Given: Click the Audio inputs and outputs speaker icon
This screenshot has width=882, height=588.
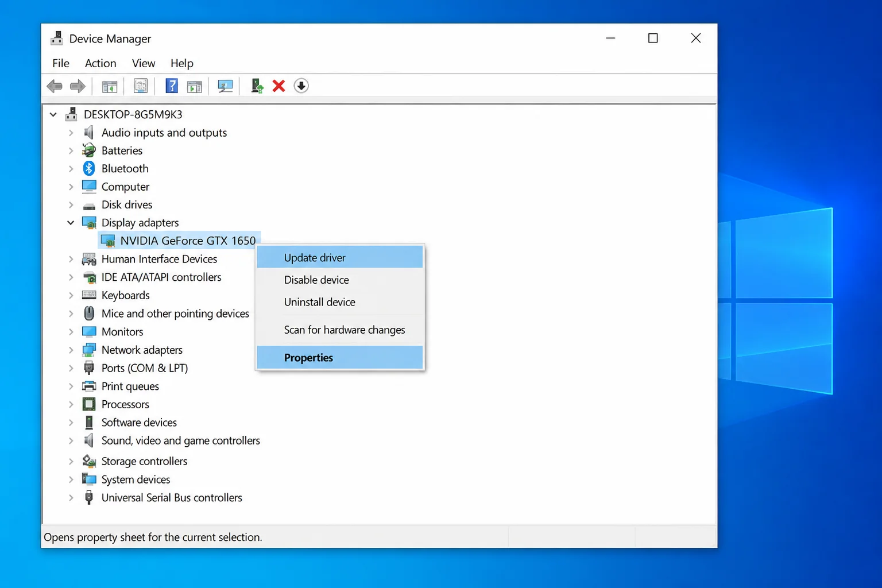Looking at the screenshot, I should [88, 133].
